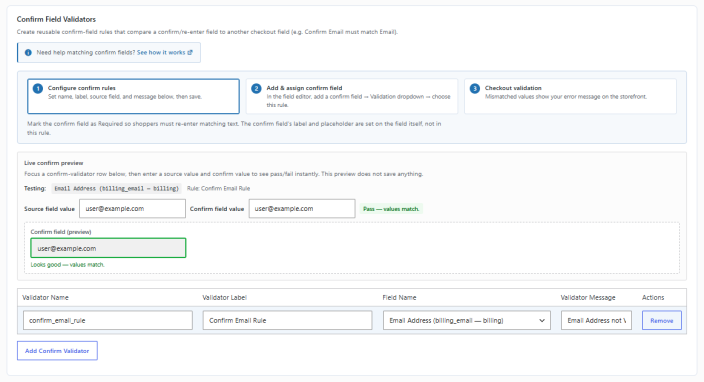704x382 pixels.
Task: Click the Live confirm preview heading
Action: (x=53, y=163)
